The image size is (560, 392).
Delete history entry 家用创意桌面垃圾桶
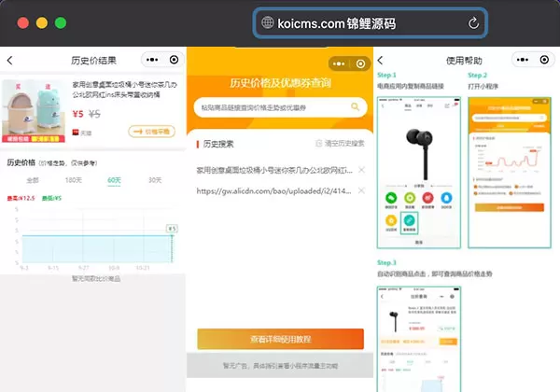pyautogui.click(x=361, y=170)
